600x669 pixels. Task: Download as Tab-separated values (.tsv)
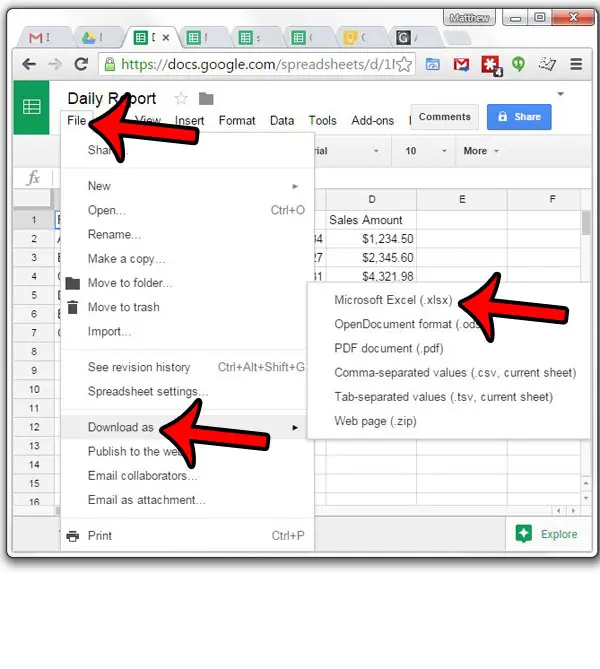point(449,397)
